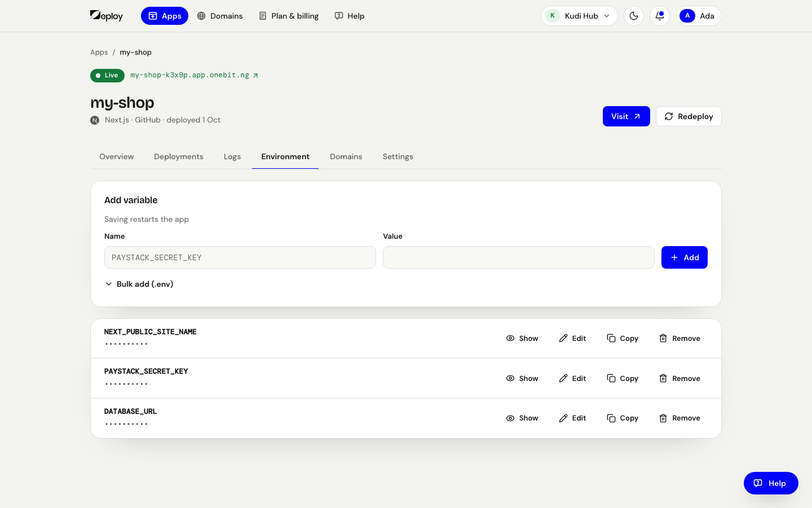Remove the NEXT_PUBLIC_SITE_NAME variable
812x508 pixels.
(680, 339)
